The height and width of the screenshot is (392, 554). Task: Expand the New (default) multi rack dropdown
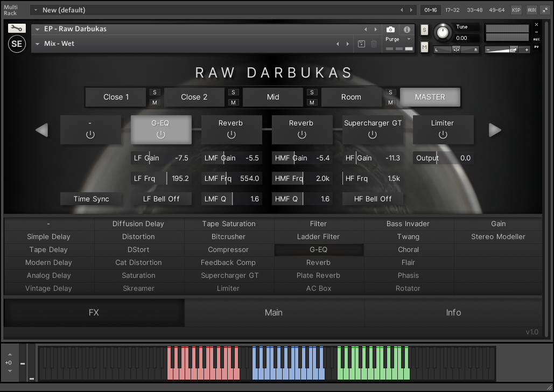36,10
